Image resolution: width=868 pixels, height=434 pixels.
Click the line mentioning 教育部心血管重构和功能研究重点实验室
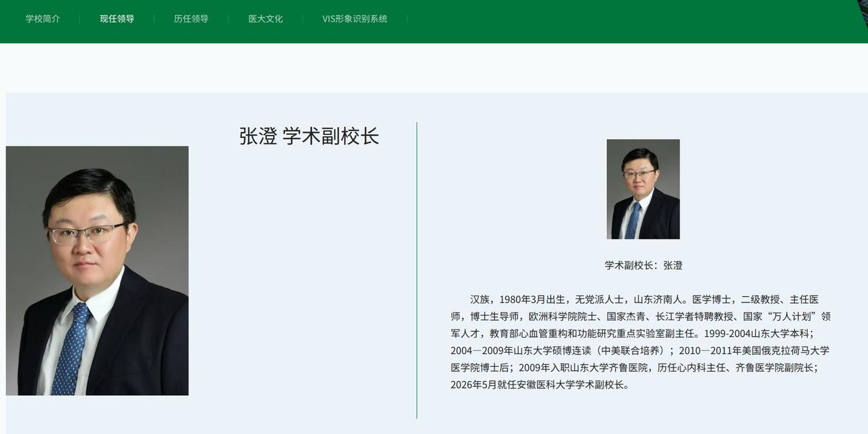pos(632,334)
